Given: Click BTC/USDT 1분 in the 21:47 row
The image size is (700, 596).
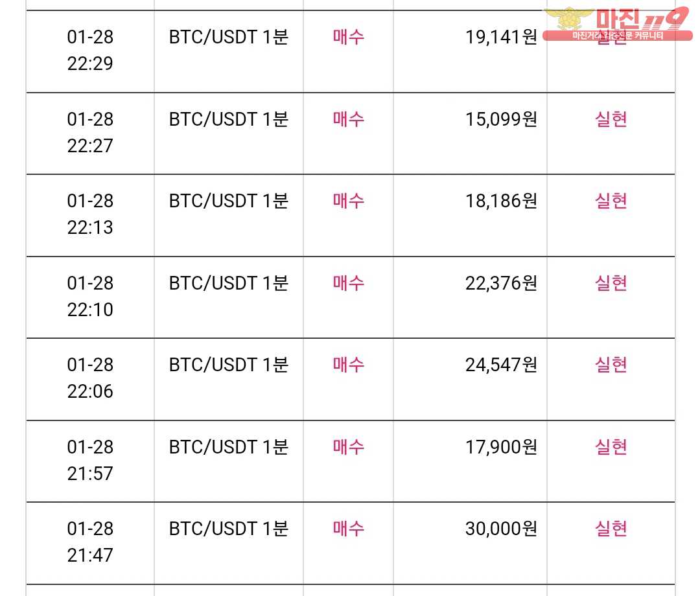Looking at the screenshot, I should [x=228, y=529].
